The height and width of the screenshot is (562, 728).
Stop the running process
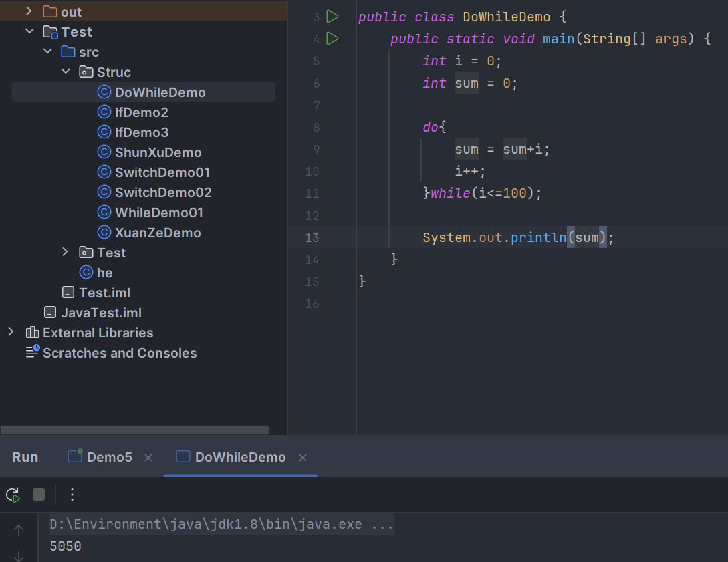(x=39, y=495)
